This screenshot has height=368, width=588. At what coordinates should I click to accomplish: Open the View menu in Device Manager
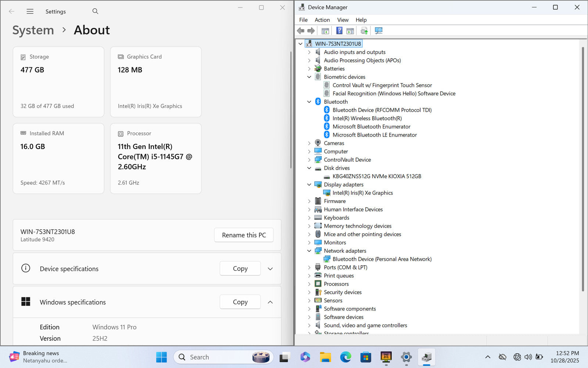coord(343,20)
